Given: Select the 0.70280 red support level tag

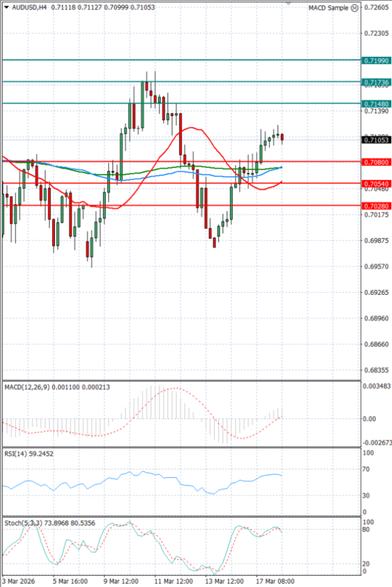Looking at the screenshot, I should (x=376, y=206).
